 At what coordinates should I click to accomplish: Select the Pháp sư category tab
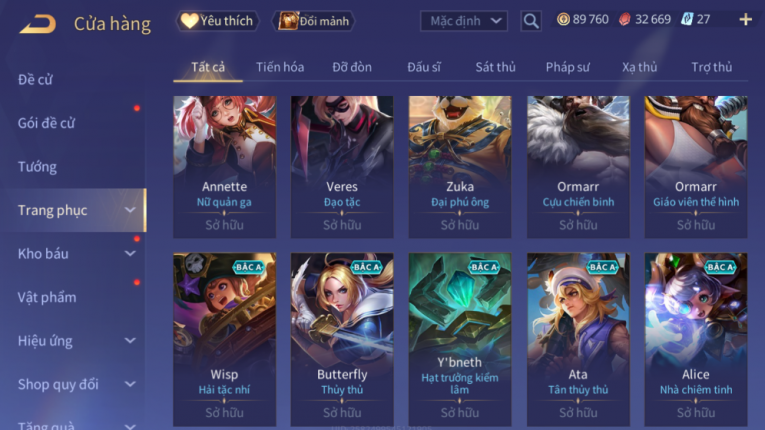(x=567, y=67)
